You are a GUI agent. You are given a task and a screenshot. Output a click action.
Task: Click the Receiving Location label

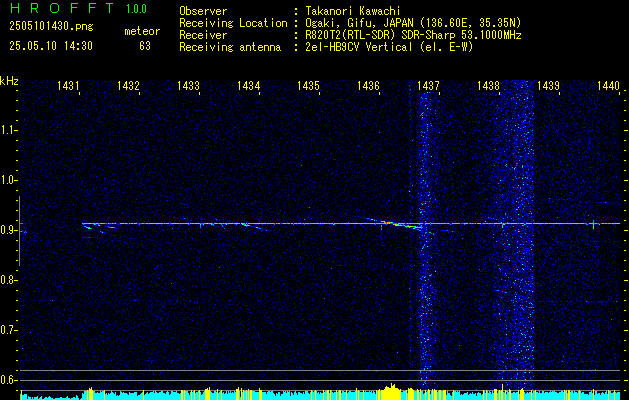[x=233, y=23]
